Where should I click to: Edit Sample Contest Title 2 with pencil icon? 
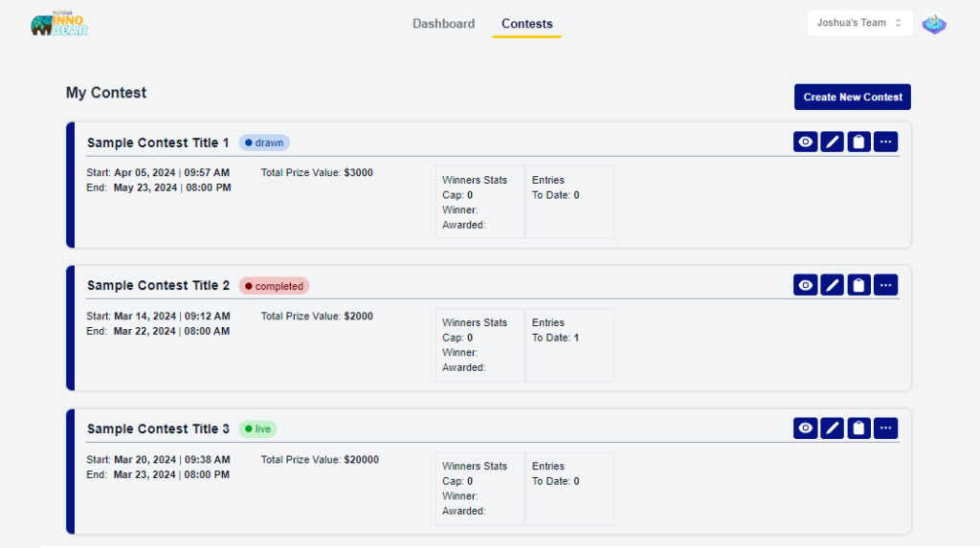(x=832, y=285)
